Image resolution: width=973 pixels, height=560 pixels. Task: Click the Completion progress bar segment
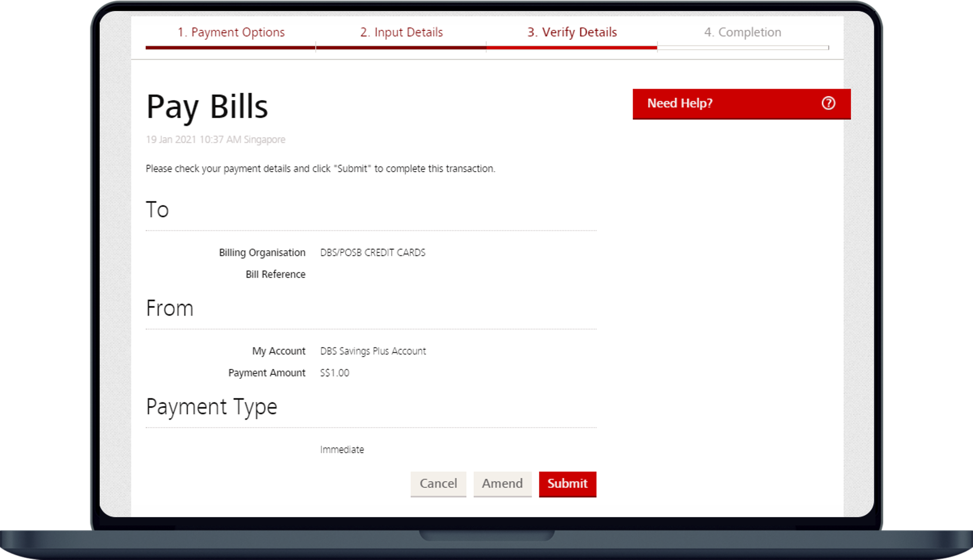[x=742, y=48]
